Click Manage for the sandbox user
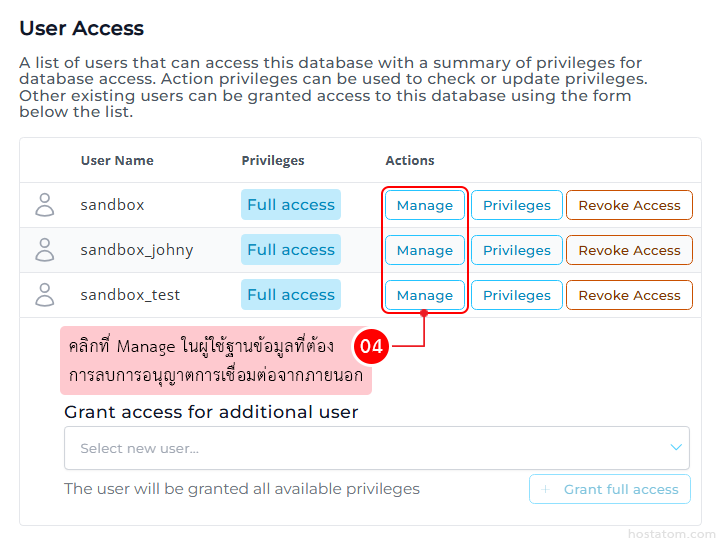Image resolution: width=720 pixels, height=542 pixels. (425, 205)
